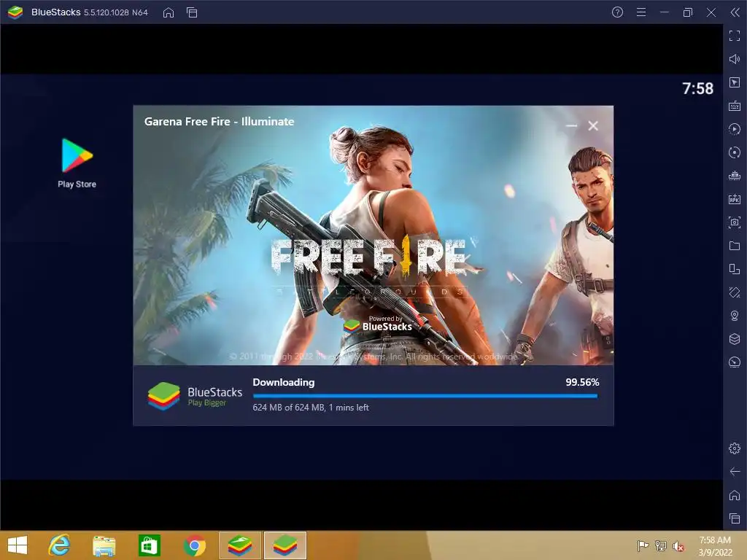Image resolution: width=747 pixels, height=560 pixels.
Task: Open the multi-instance windows icon in title bar
Action: tap(192, 12)
